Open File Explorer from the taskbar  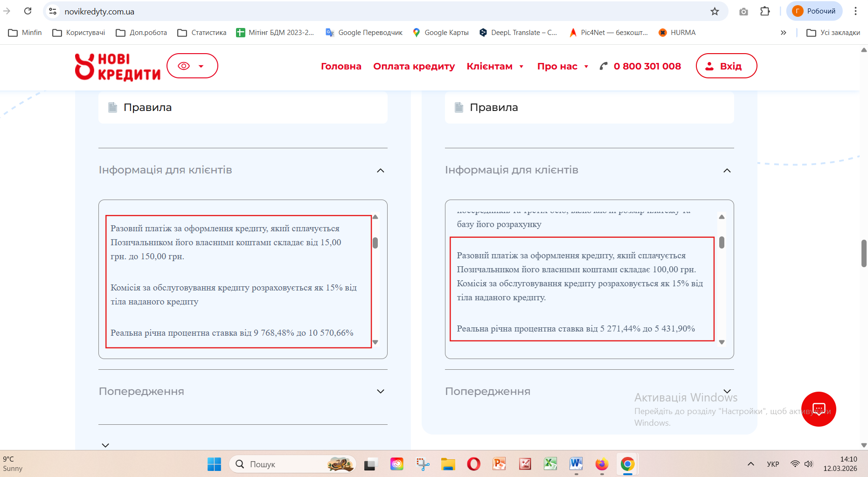tap(448, 464)
